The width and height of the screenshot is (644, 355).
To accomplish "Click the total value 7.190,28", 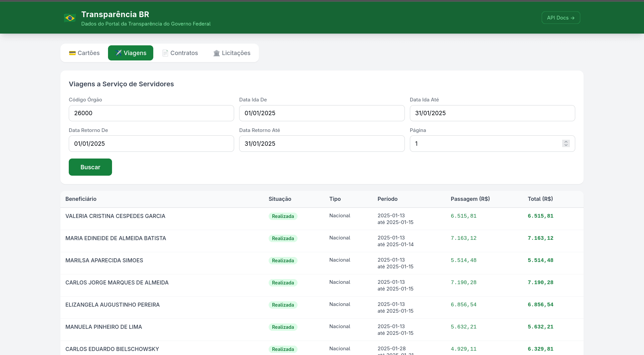I will 540,282.
